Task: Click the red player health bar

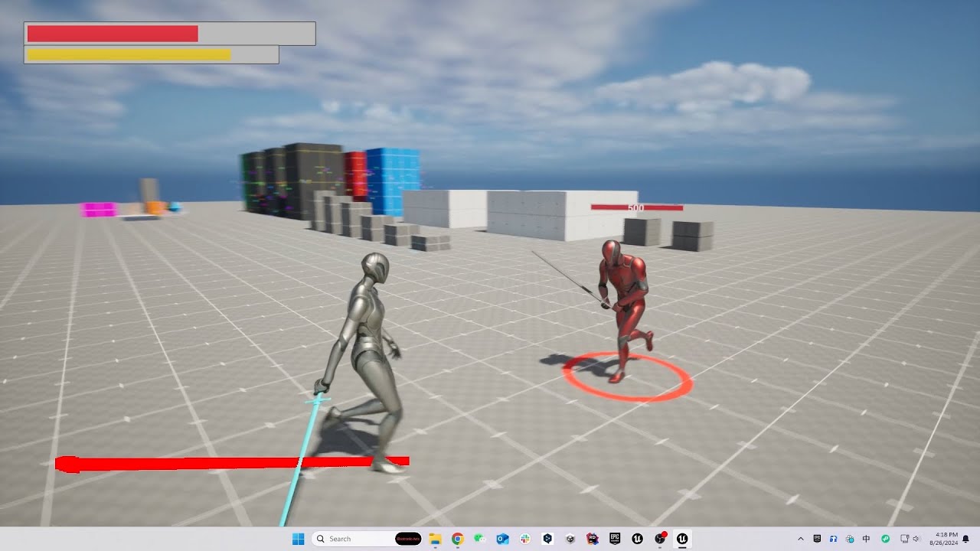Action: point(170,34)
